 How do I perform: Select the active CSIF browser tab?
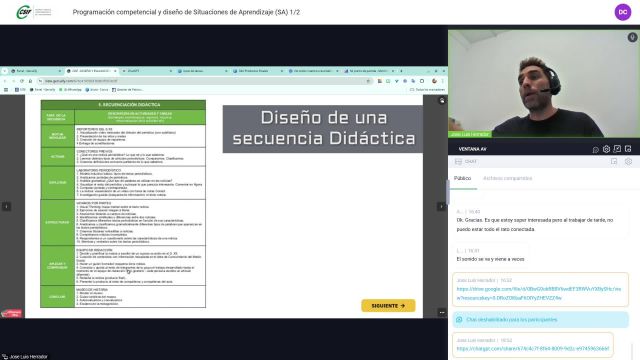(x=91, y=71)
